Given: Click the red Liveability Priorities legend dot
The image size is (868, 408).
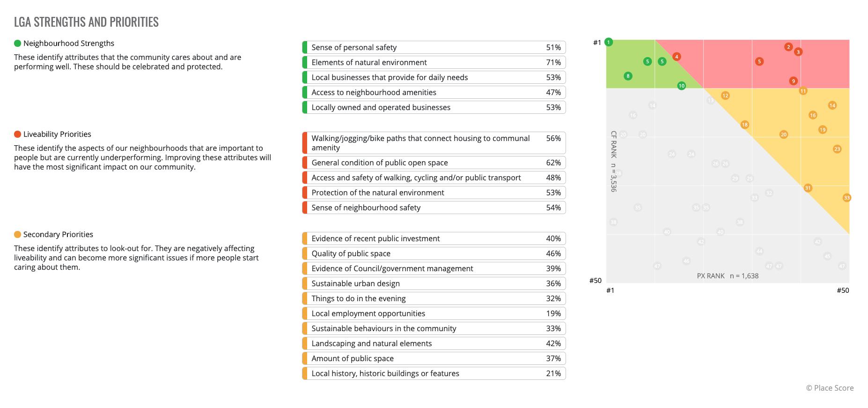Looking at the screenshot, I should 18,134.
